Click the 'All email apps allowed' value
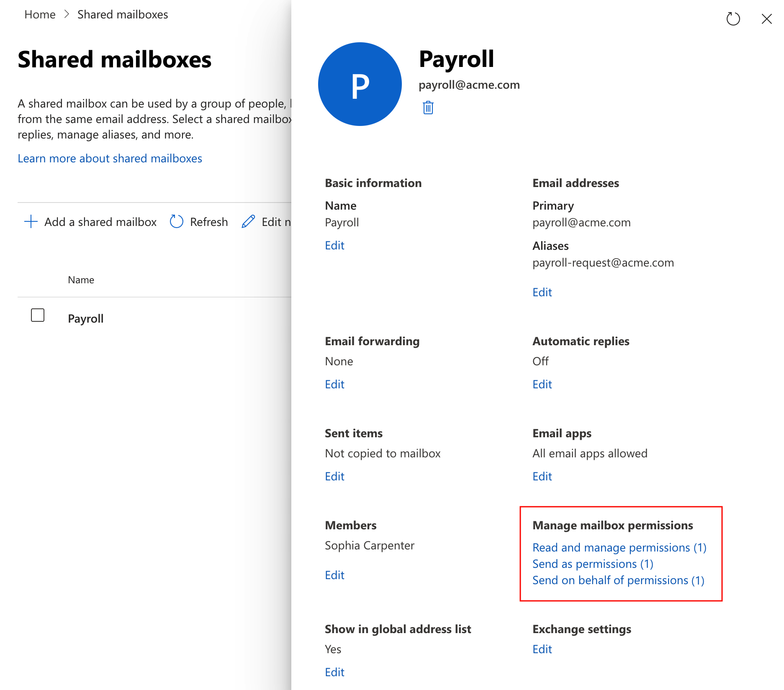 coord(590,453)
